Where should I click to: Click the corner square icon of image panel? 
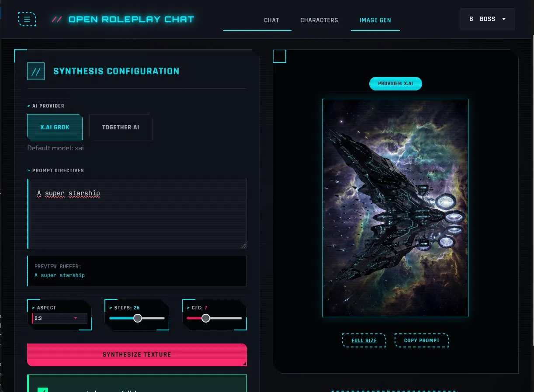280,56
